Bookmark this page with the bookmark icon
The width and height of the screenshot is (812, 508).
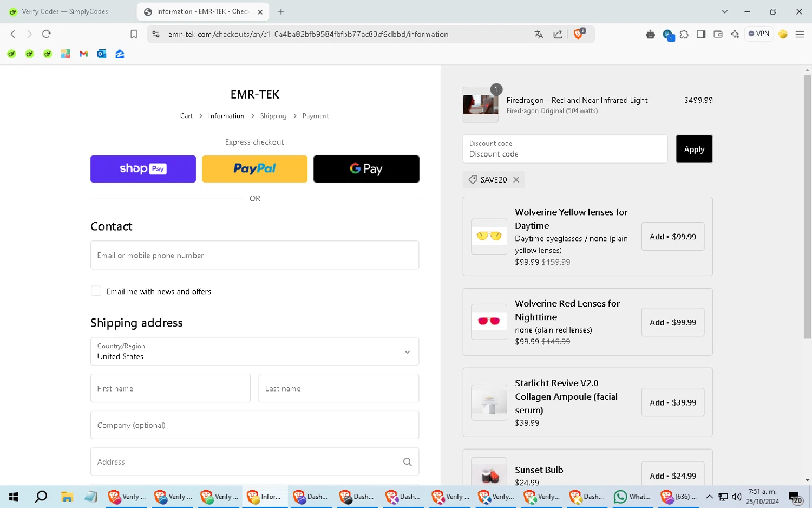134,34
